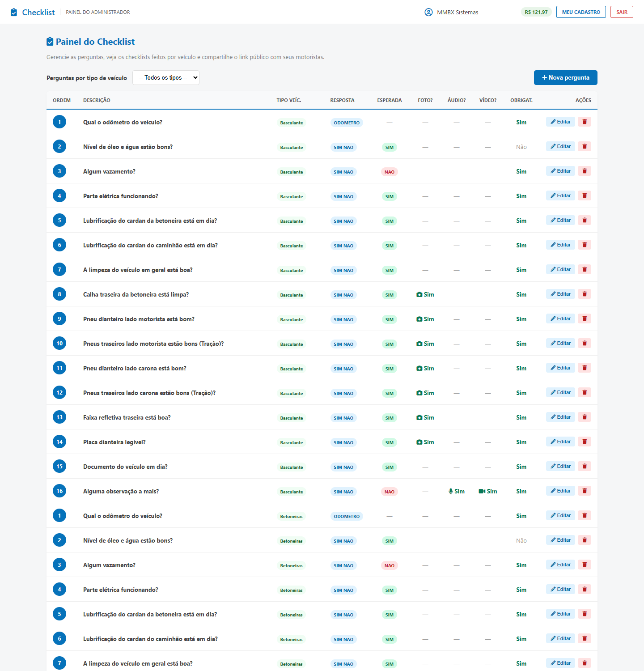Edit Betoneiras question 'A limpeza do veículo em geral'
Image resolution: width=644 pixels, height=671 pixels.
[x=561, y=663]
